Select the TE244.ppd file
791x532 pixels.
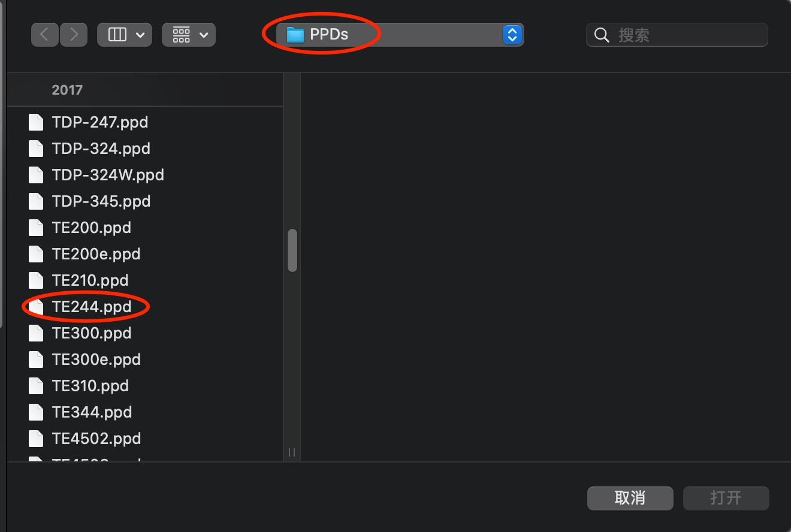coord(92,307)
